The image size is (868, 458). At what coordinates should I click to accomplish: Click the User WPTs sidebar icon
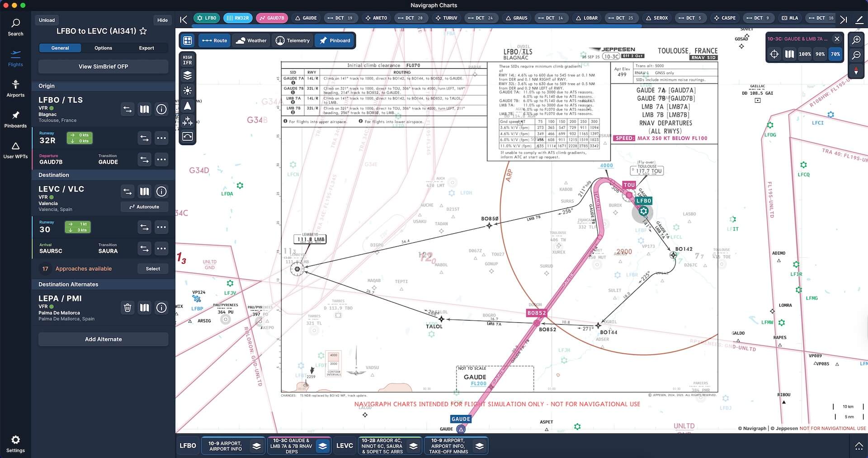[x=15, y=150]
